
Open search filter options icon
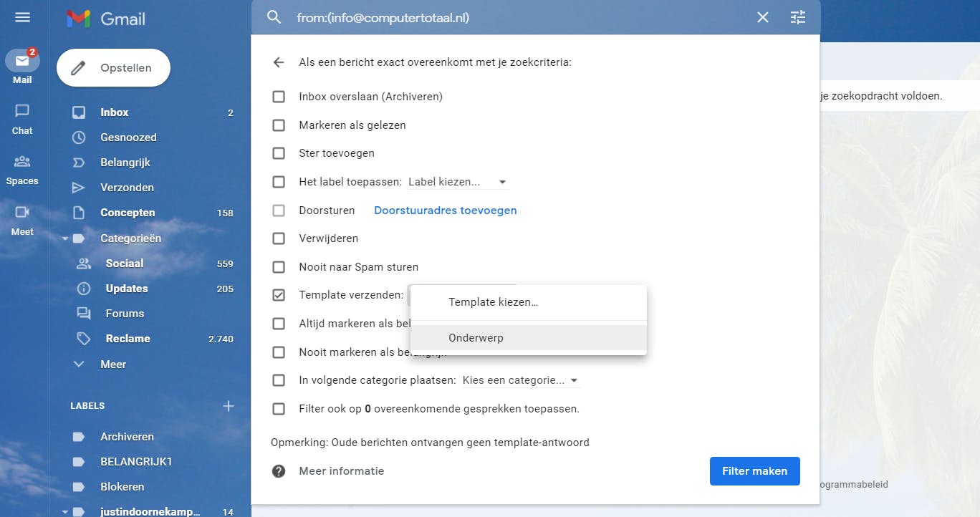tap(798, 17)
